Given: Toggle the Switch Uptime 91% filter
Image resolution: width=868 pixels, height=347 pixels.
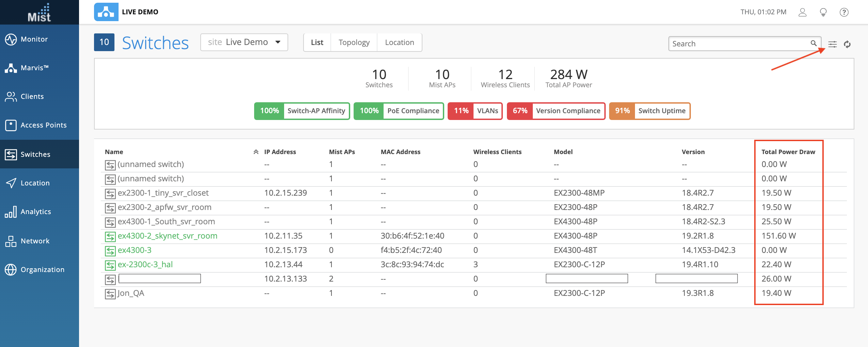Looking at the screenshot, I should pos(649,111).
